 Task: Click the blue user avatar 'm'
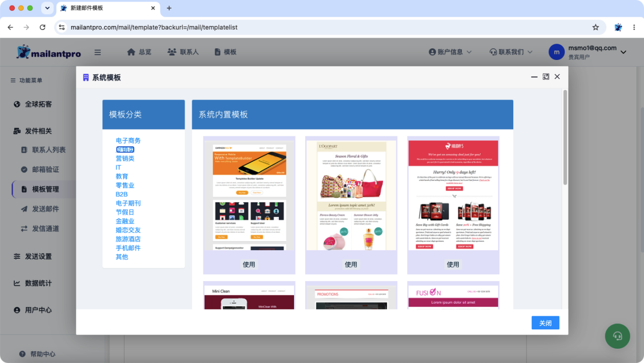(557, 52)
